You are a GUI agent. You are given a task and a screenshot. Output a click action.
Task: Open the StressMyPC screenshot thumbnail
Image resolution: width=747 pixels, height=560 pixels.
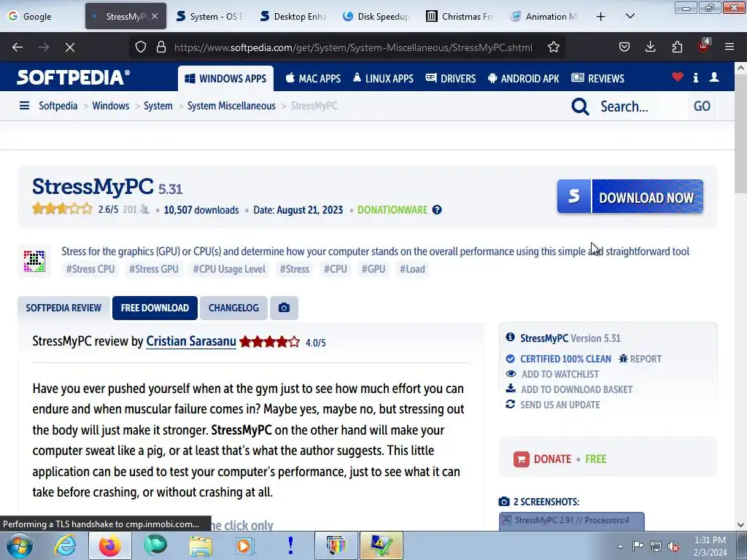point(572,521)
